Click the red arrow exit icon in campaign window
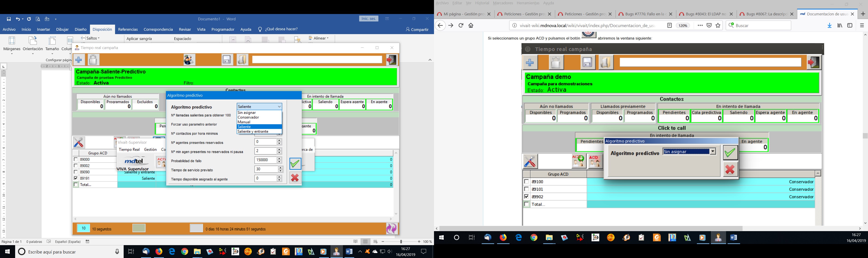Viewport: 868px width, 258px height. click(392, 60)
